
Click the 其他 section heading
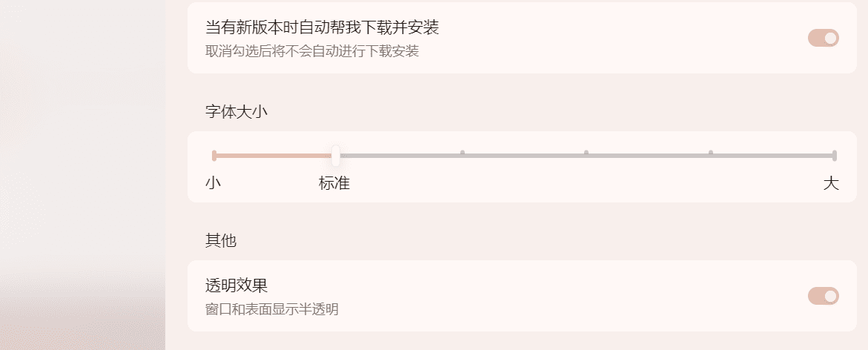(x=220, y=240)
